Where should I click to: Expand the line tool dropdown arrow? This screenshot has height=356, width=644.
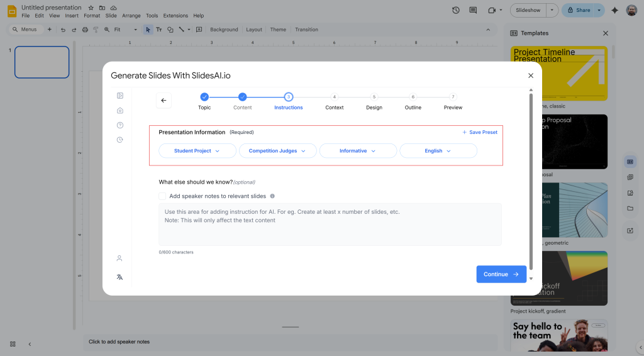tap(189, 30)
